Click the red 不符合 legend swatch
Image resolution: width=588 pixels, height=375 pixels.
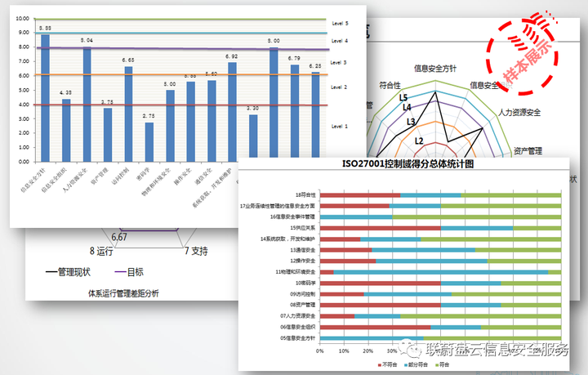tap(380, 364)
